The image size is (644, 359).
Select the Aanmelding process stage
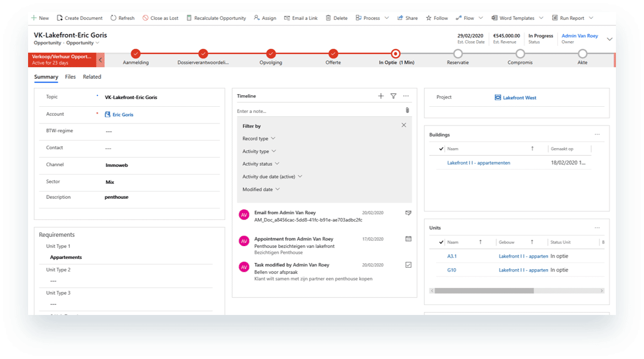tap(135, 54)
